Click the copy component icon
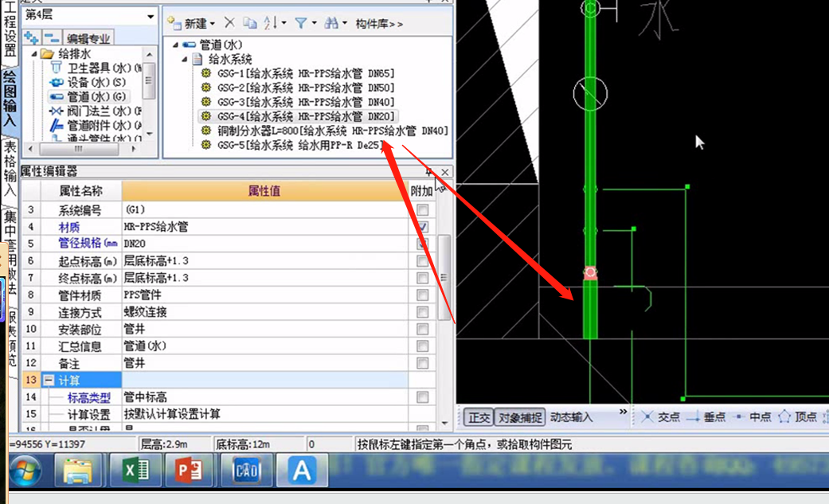Screen dimensions: 829x504 click(x=250, y=23)
